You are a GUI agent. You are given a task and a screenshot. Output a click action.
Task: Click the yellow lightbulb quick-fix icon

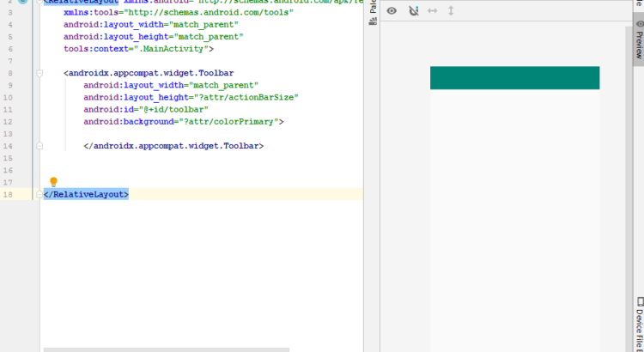tap(53, 182)
